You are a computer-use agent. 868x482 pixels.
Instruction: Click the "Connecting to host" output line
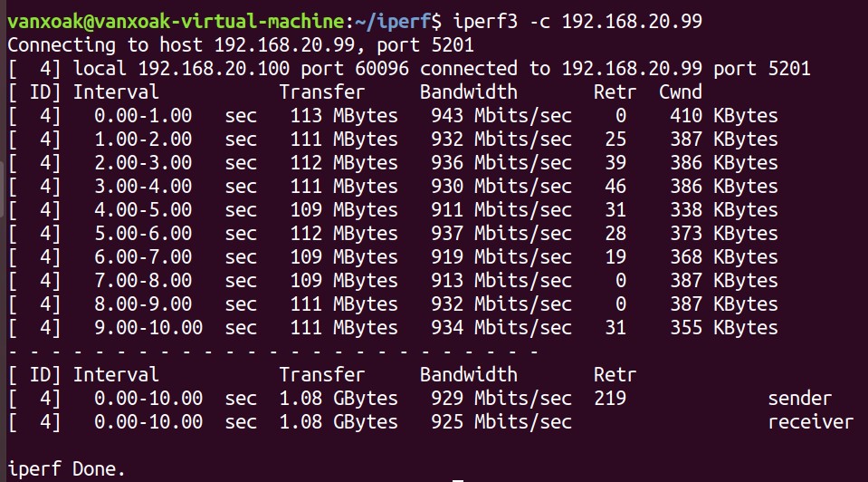[240, 44]
